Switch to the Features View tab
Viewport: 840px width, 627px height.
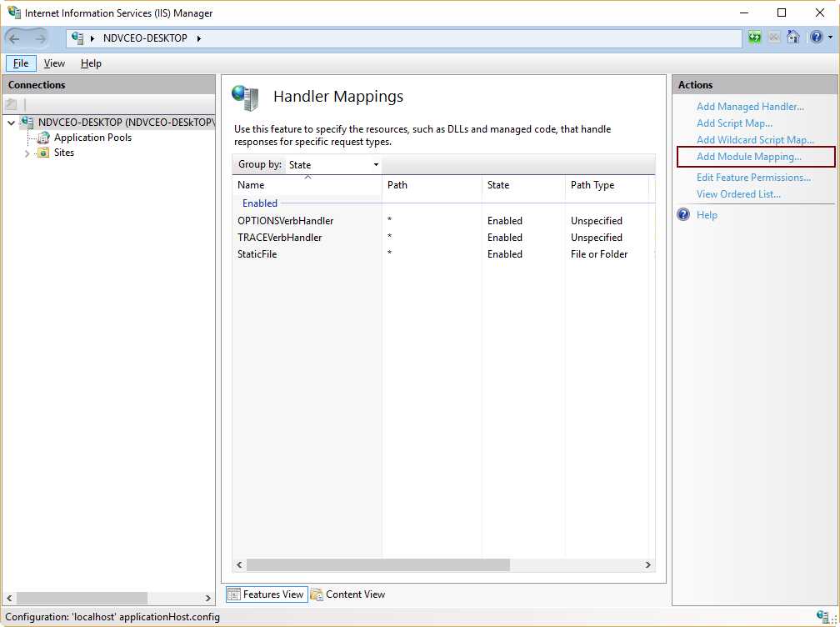click(x=266, y=594)
